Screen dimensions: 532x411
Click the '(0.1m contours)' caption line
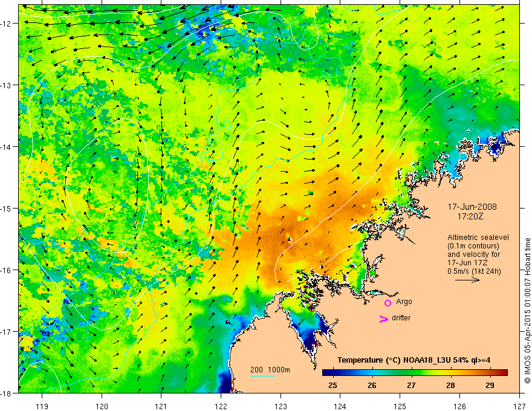click(473, 246)
